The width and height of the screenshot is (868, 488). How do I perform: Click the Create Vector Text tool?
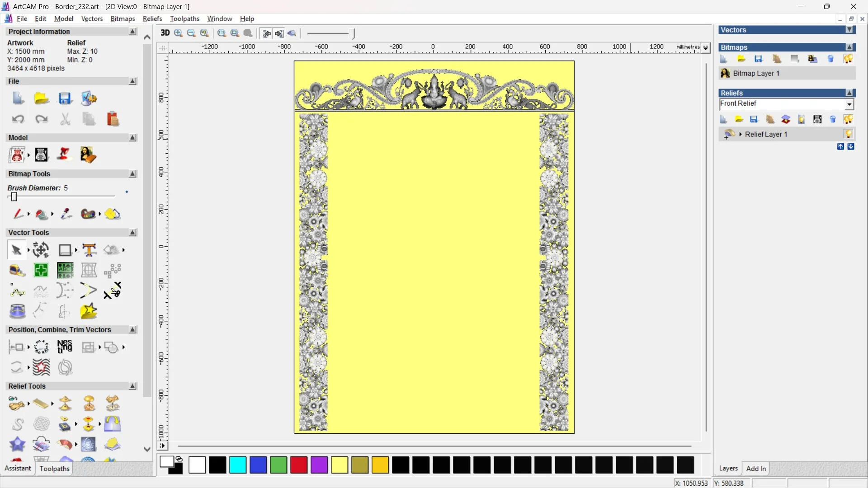89,250
